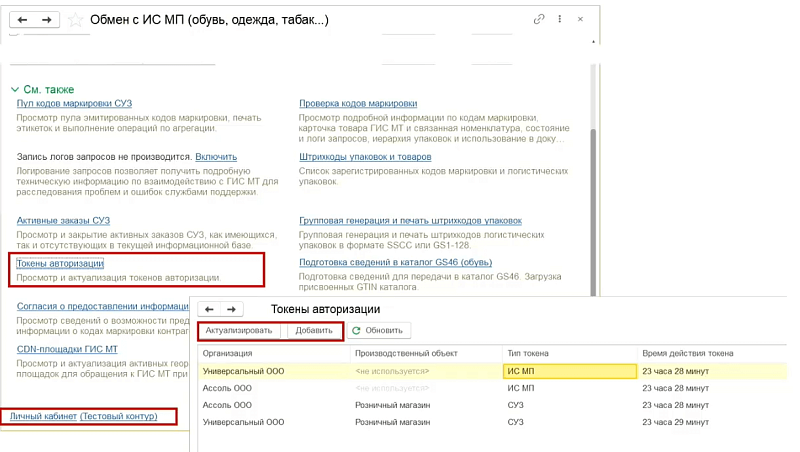Image resolution: width=800 pixels, height=452 pixels.
Task: Open Активные заказы СУЗ link
Action: point(63,221)
